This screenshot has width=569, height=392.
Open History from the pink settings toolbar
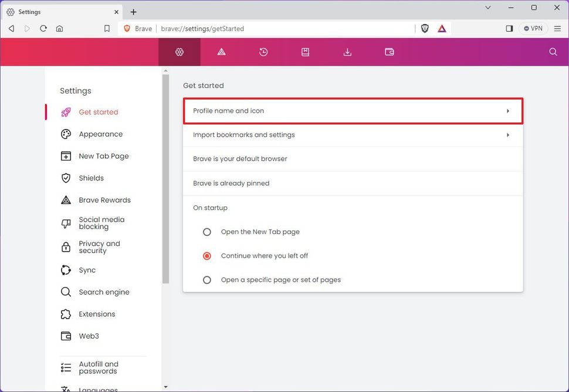263,52
